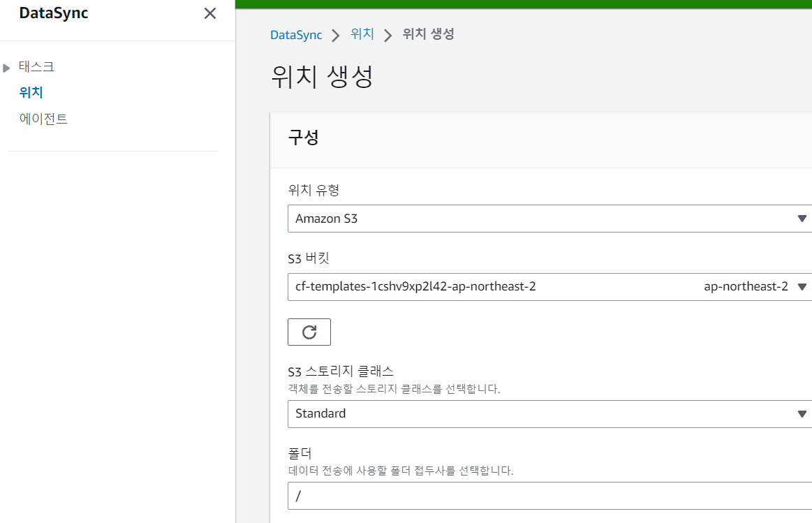Image resolution: width=812 pixels, height=523 pixels.
Task: Go to 위치 breadcrumb link
Action: point(362,34)
